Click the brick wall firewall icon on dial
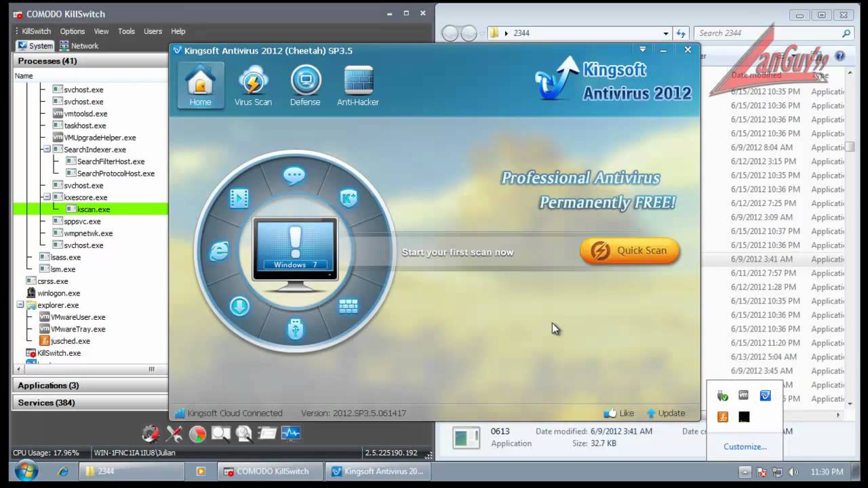This screenshot has height=488, width=868. (349, 306)
